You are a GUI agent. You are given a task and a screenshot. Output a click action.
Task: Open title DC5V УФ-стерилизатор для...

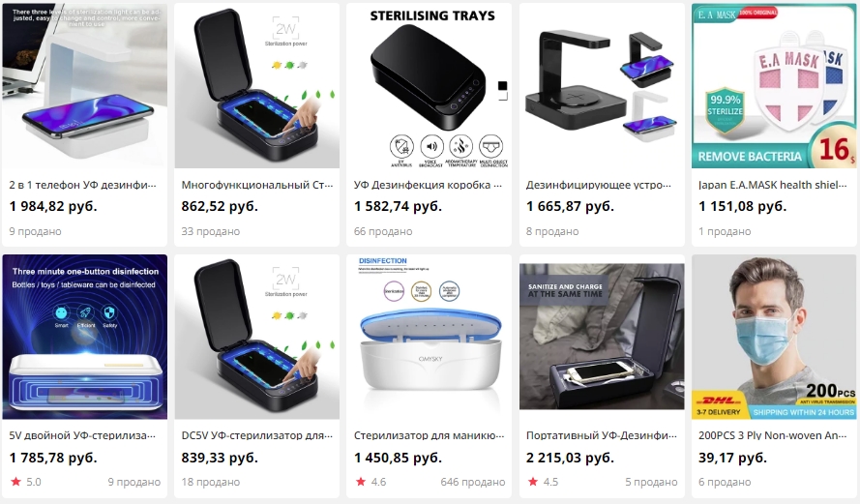(257, 435)
